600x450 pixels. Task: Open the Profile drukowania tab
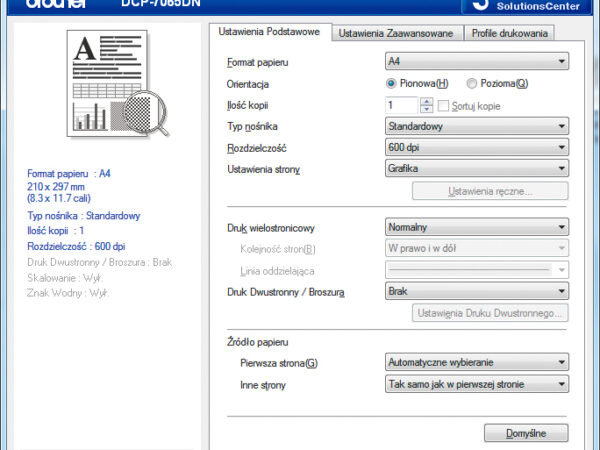tap(510, 33)
